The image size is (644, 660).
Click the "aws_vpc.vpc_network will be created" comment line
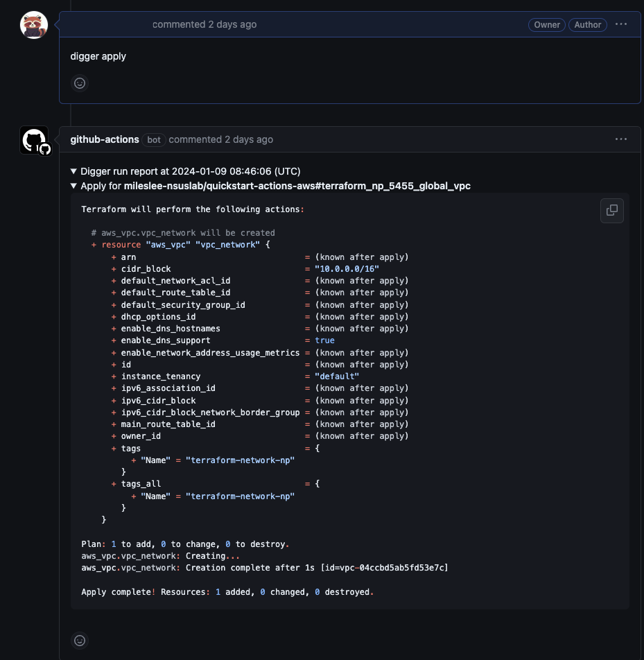tap(183, 233)
